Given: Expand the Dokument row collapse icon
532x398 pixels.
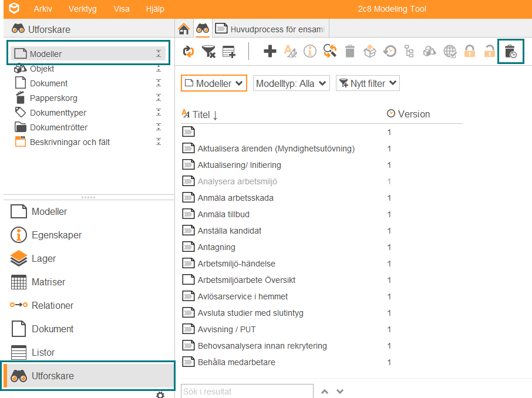Looking at the screenshot, I should [x=159, y=83].
